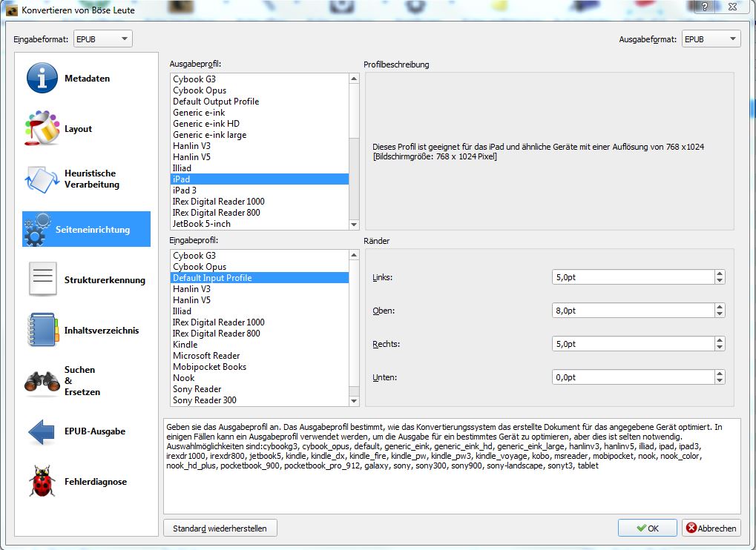
Task: Click the Rechts margin input field
Action: pyautogui.click(x=633, y=344)
